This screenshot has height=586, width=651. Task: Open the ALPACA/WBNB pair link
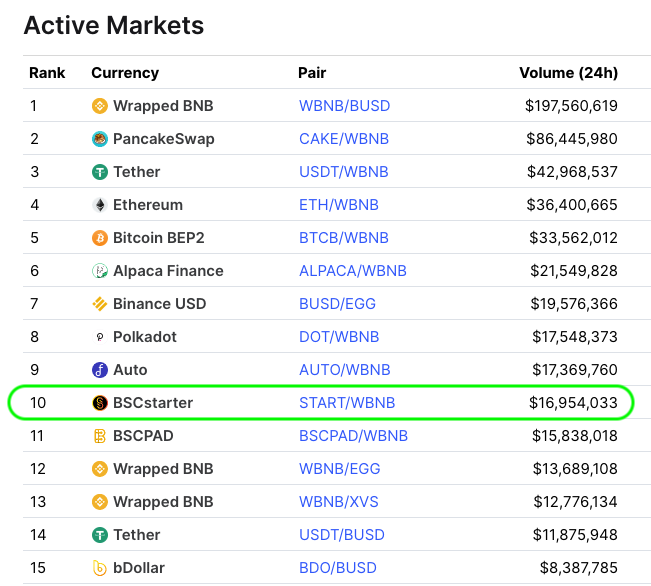353,271
